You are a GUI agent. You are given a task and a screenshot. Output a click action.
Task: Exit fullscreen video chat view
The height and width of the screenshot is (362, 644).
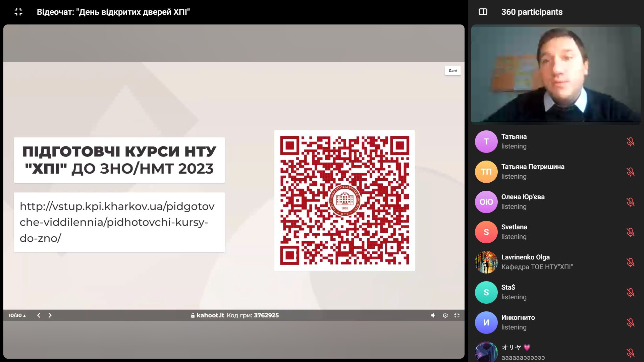pos(18,12)
